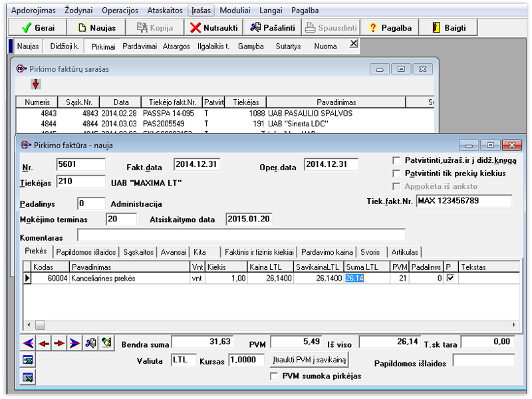The image size is (532, 399).
Task: Enable Patvirtinti, užraš. ir į didž. knygą checkbox
Action: point(396,160)
